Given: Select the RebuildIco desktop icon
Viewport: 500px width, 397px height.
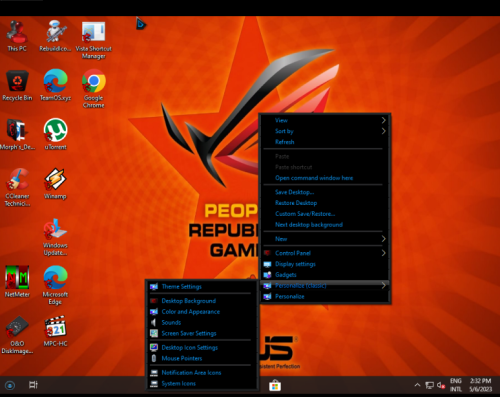Looking at the screenshot, I should coord(55,36).
